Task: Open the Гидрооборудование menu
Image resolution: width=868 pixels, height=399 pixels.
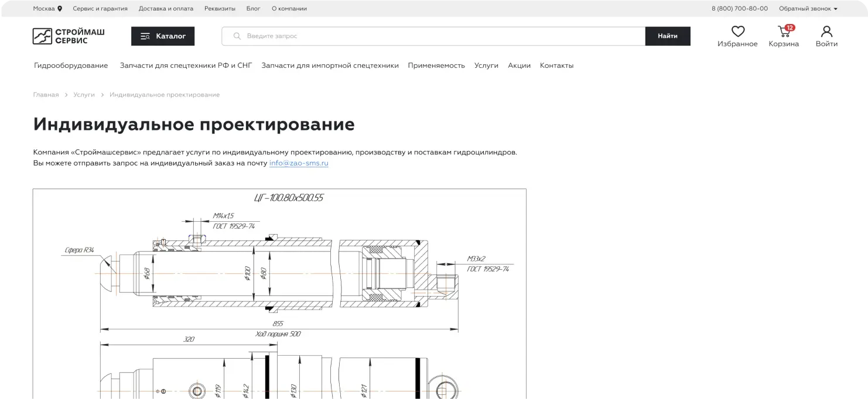Action: [x=71, y=66]
